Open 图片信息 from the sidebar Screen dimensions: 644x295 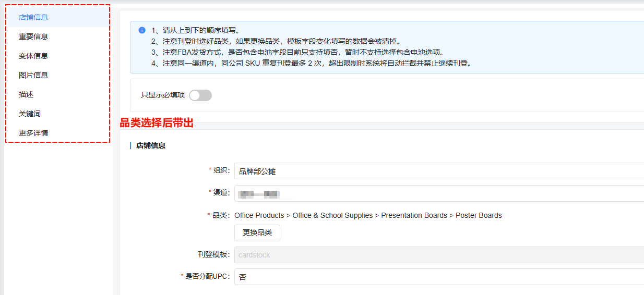[33, 75]
